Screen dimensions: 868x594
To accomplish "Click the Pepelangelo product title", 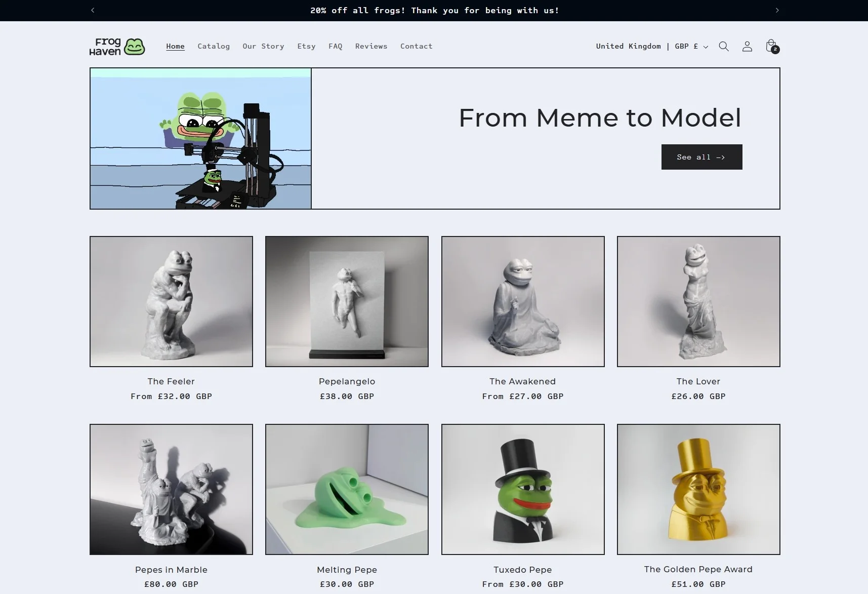I will pos(347,381).
